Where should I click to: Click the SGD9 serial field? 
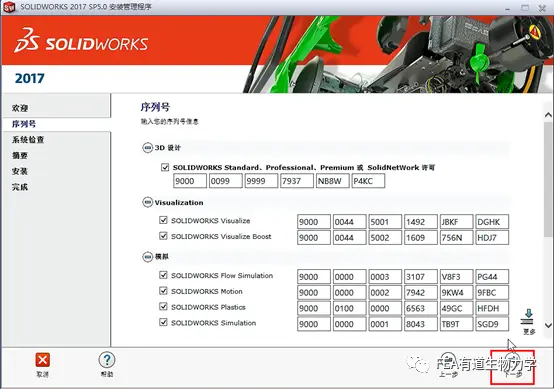(492, 324)
